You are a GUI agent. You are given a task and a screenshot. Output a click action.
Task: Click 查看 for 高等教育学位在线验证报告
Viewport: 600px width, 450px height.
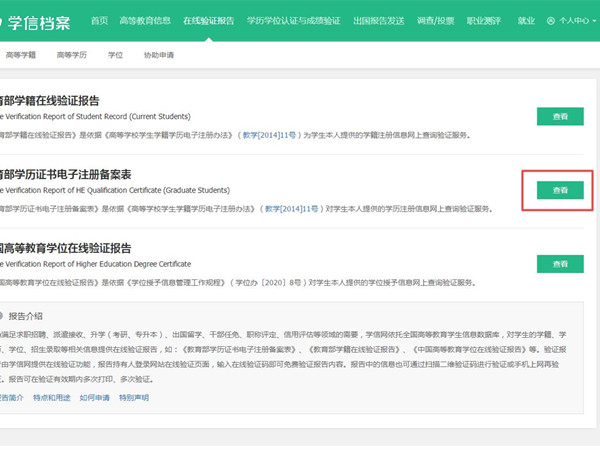560,264
